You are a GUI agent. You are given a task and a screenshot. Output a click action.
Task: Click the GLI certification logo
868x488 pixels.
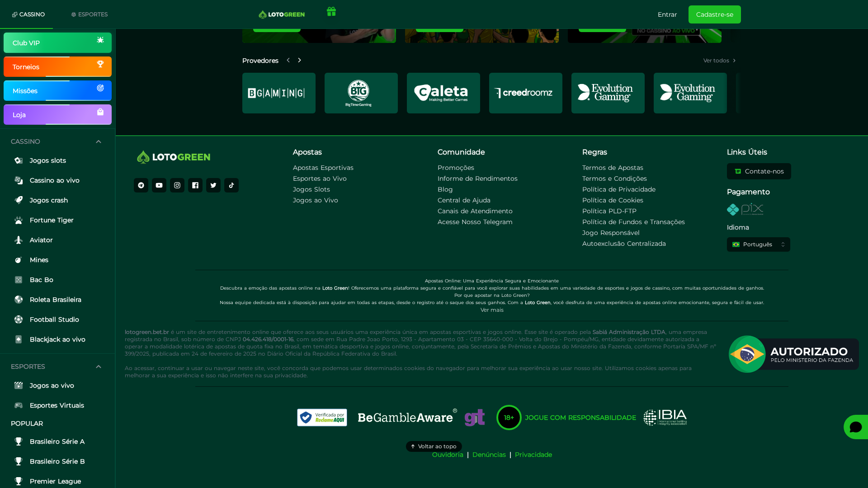[475, 418]
